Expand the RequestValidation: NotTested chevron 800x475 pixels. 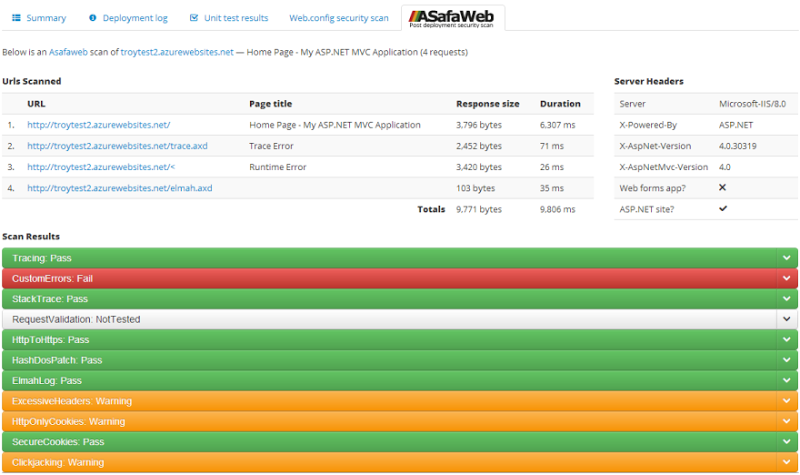[x=786, y=319]
